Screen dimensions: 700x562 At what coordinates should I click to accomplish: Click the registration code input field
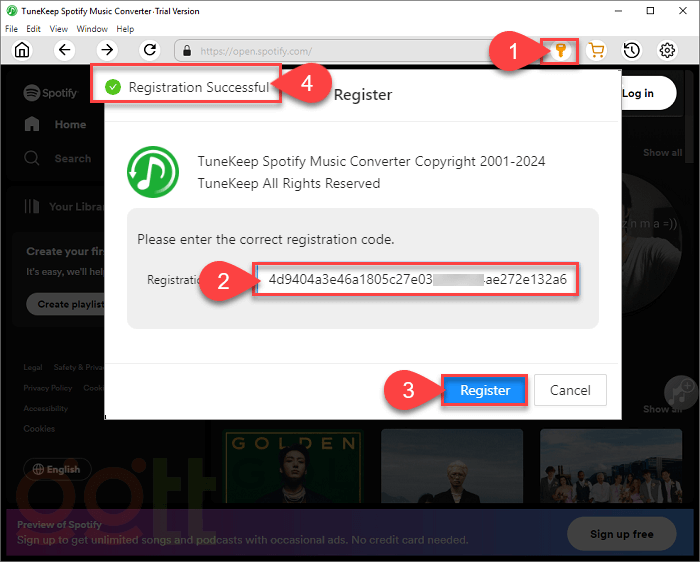(417, 279)
